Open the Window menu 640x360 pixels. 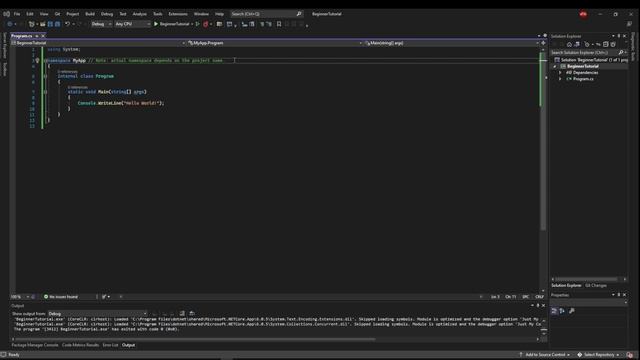pos(201,14)
